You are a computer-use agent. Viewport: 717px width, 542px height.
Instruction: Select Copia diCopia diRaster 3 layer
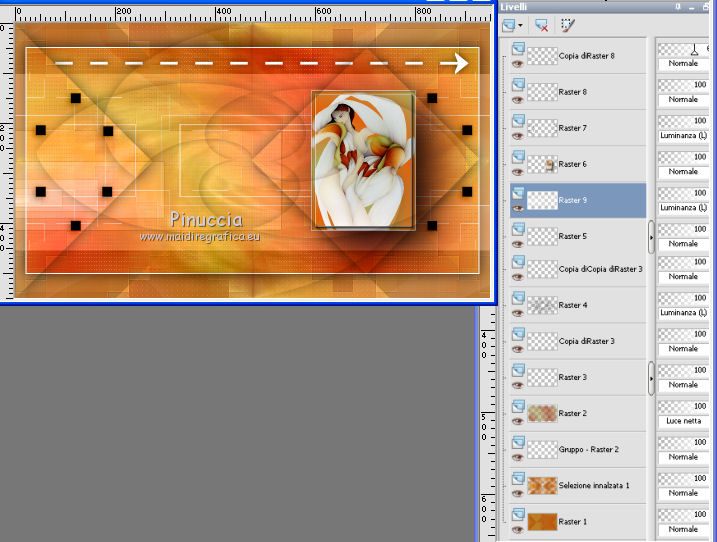point(578,269)
